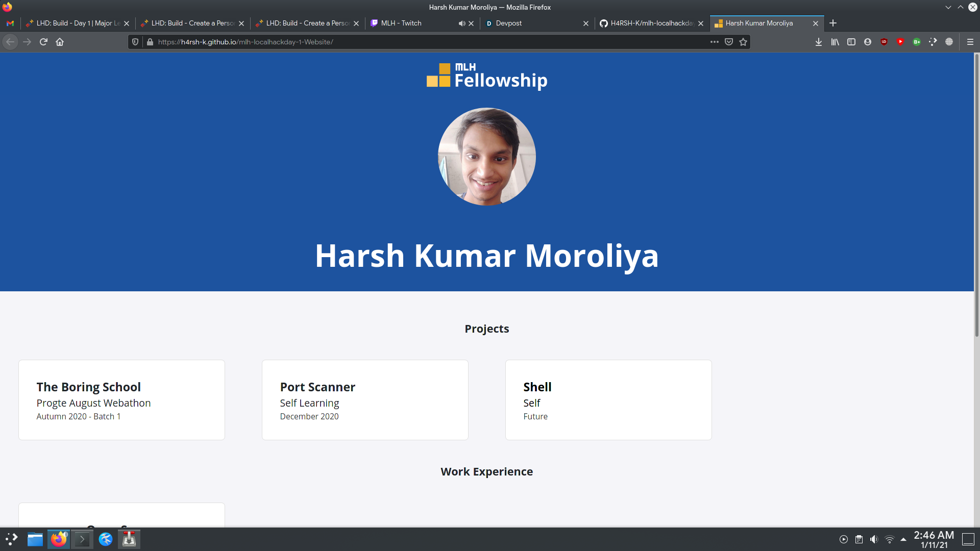
Task: Open the Firefox hamburger menu
Action: (x=970, y=42)
